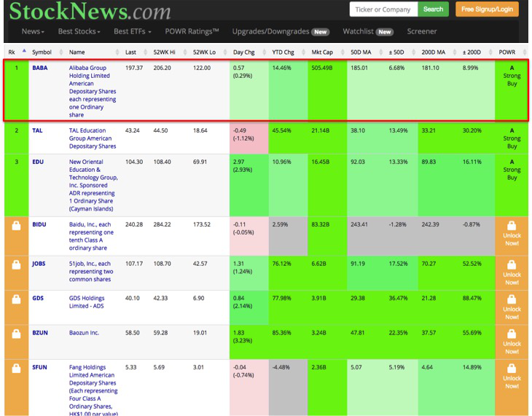The image size is (532, 416).
Task: Go to POWR Ratings page
Action: point(192,31)
